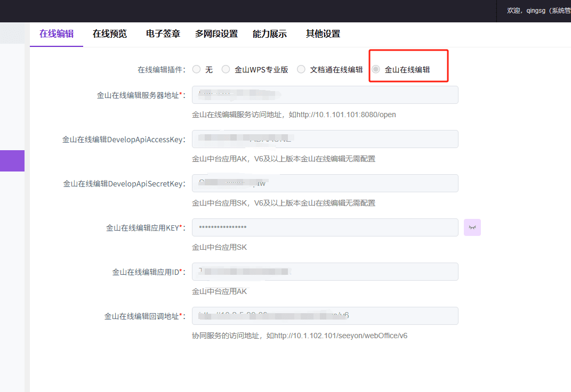Click the 金山在线编辑DevelopApiSecretKey label
Screen dimensions: 571x392
click(x=124, y=184)
